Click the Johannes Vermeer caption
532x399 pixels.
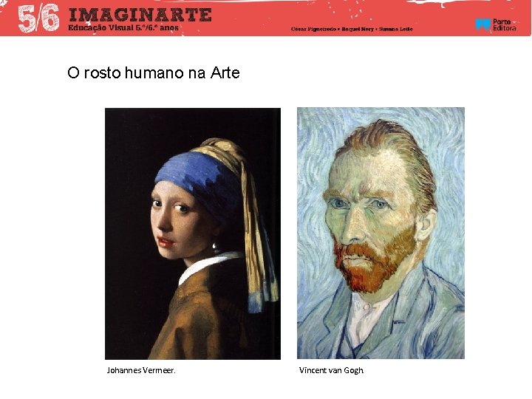click(x=141, y=370)
